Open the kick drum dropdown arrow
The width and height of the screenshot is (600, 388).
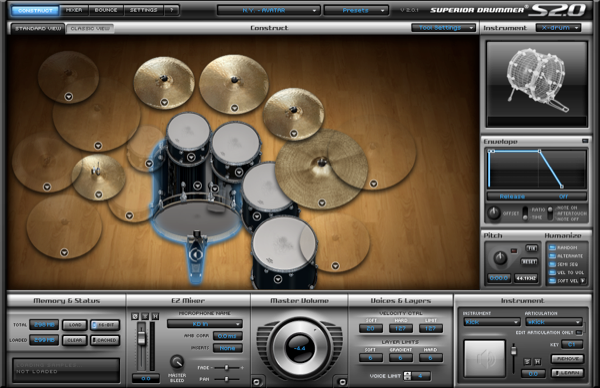[x=197, y=186]
